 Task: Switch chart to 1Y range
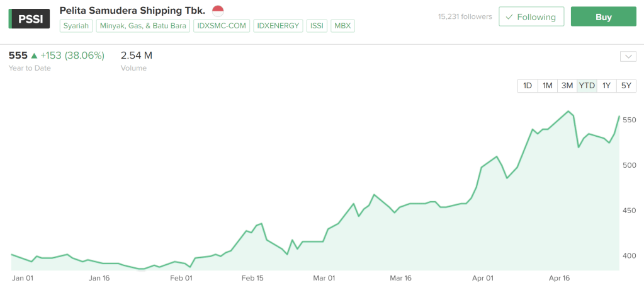(x=606, y=86)
